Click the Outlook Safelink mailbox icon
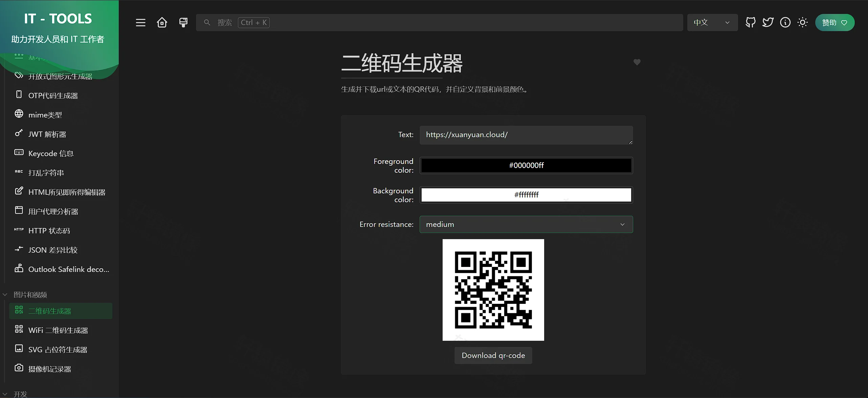This screenshot has height=398, width=868. [x=19, y=268]
